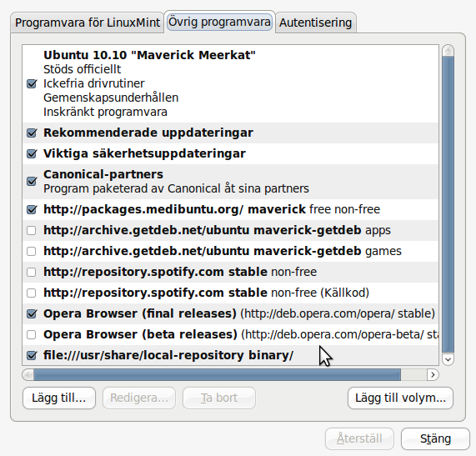Image resolution: width=476 pixels, height=456 pixels.
Task: Uncheck Opera Browser (final releases) source
Action: (x=32, y=313)
